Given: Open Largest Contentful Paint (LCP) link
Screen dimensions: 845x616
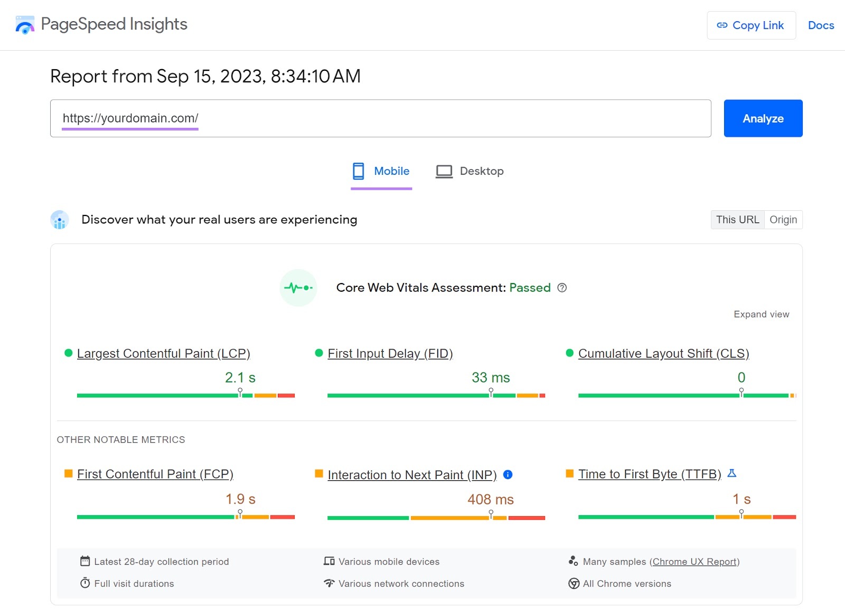Looking at the screenshot, I should point(163,353).
